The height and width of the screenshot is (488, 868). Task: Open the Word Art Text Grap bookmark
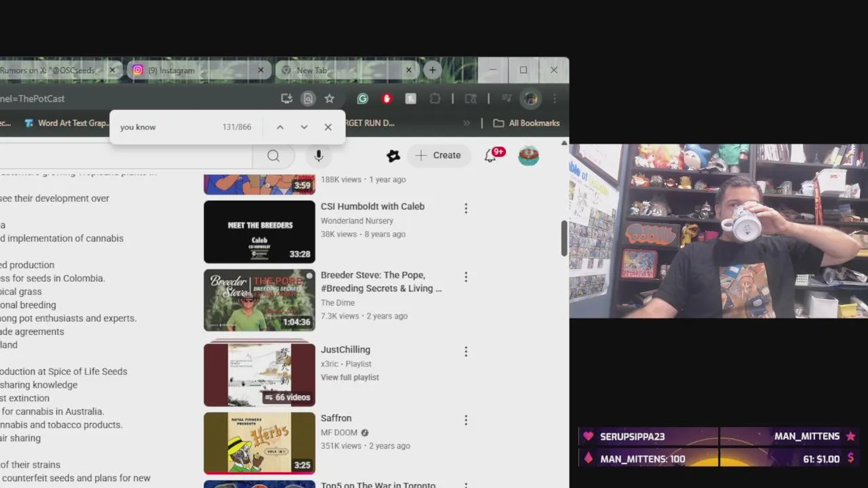click(66, 123)
